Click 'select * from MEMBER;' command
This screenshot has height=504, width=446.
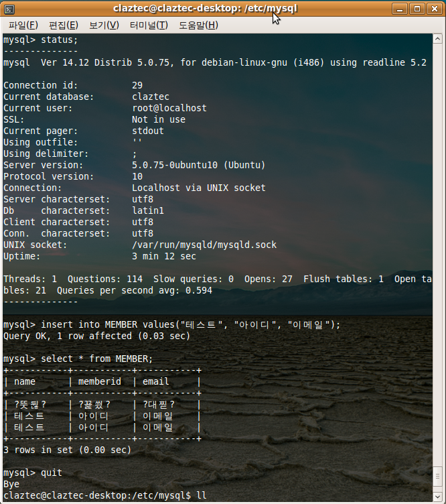(x=96, y=359)
